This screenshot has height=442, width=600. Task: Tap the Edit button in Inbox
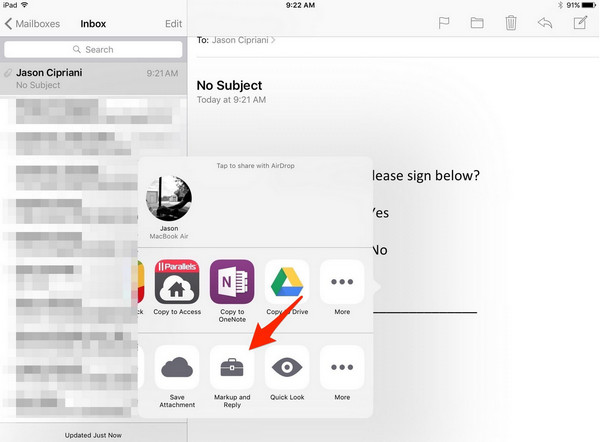[x=173, y=24]
